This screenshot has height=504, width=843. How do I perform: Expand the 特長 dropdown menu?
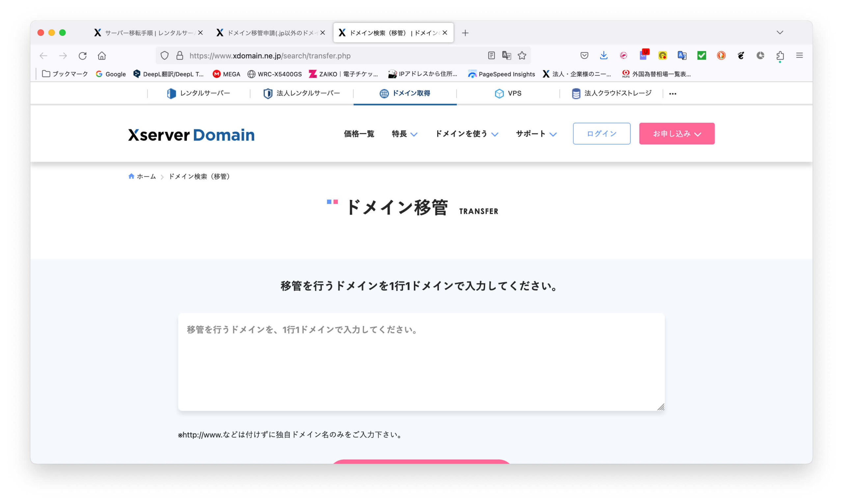tap(404, 134)
